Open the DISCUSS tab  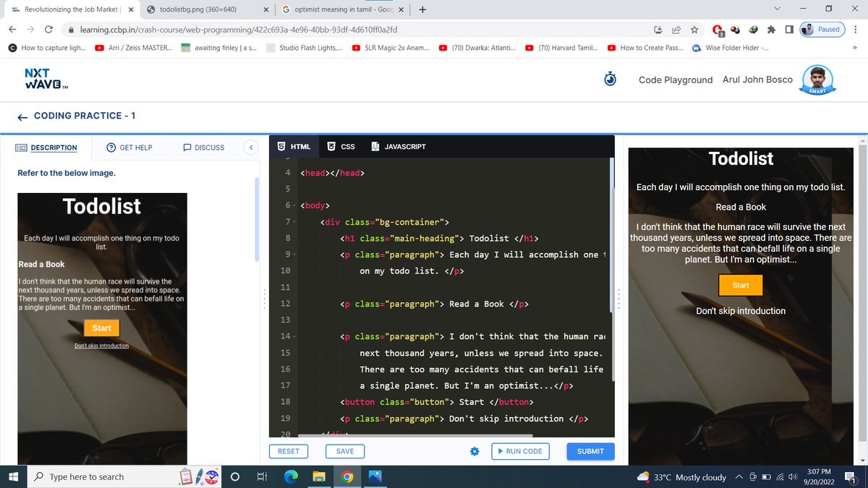tap(204, 147)
